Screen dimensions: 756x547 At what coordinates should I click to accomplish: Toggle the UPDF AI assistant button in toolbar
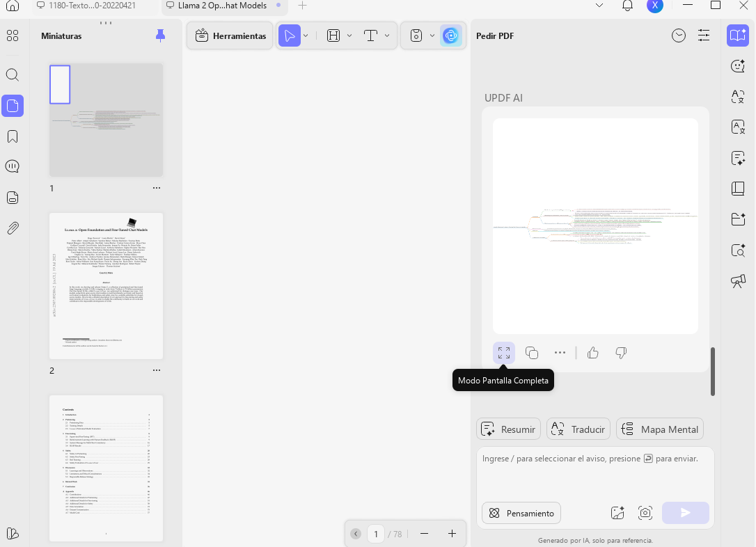[x=451, y=35]
